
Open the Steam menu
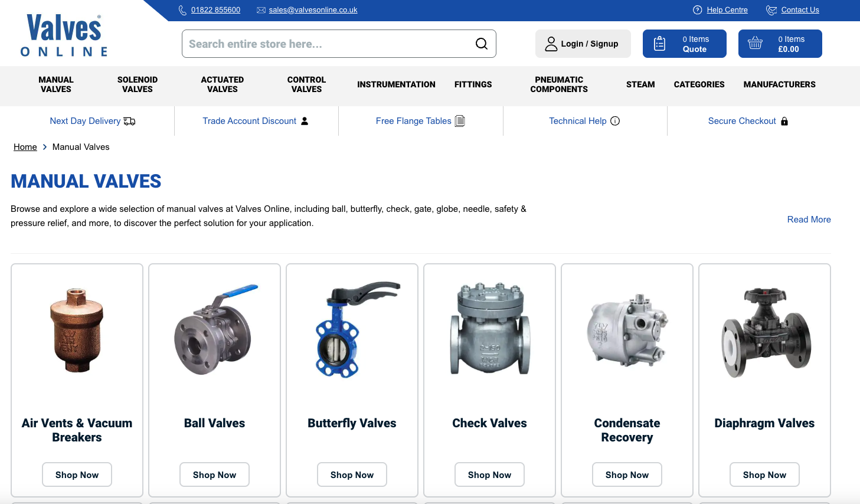coord(640,84)
